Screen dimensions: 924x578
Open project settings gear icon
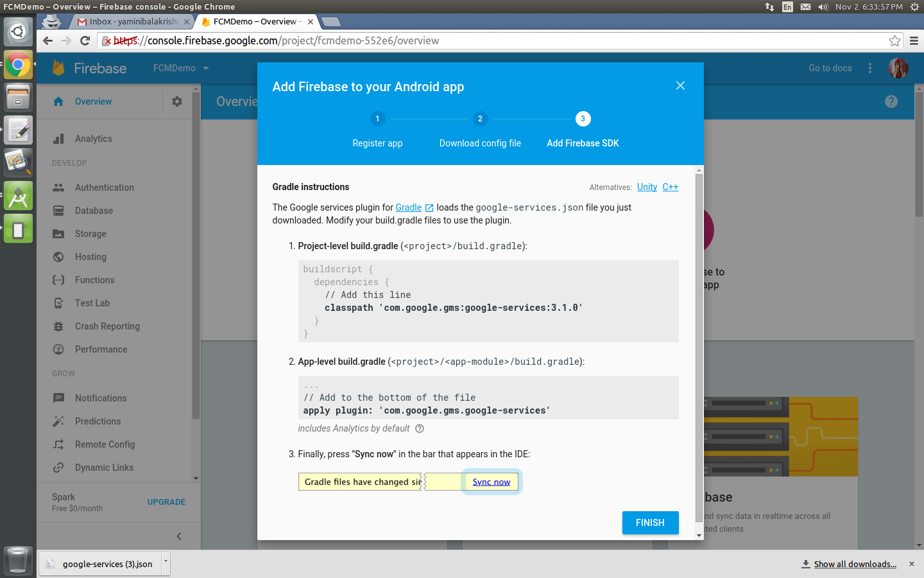tap(177, 101)
